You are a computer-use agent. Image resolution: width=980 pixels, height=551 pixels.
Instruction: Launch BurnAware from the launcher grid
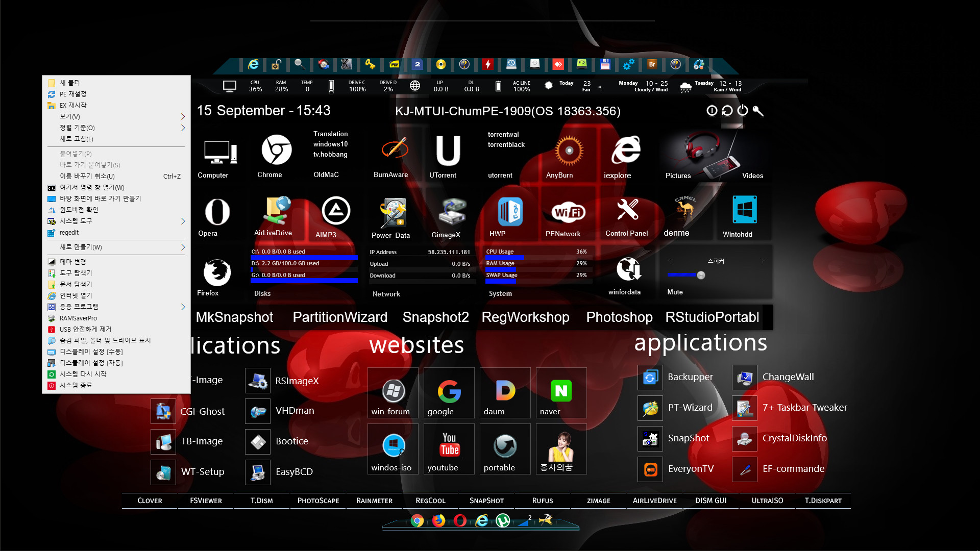(x=395, y=149)
